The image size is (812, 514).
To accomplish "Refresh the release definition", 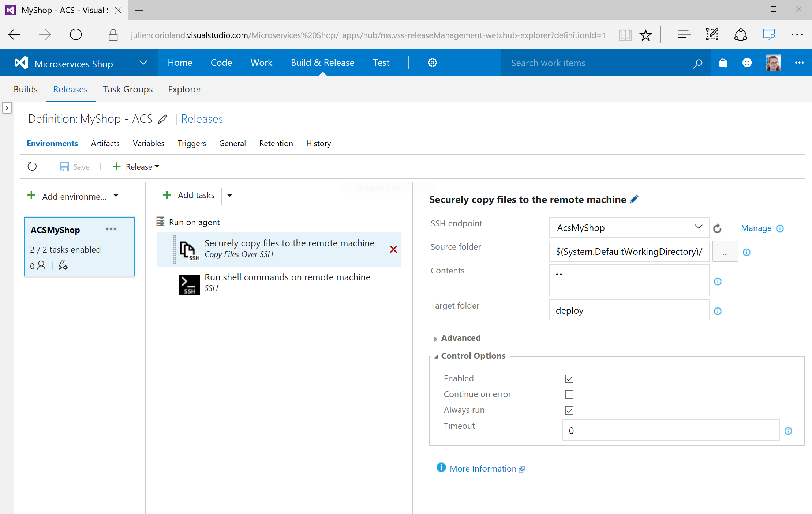I will pyautogui.click(x=32, y=167).
